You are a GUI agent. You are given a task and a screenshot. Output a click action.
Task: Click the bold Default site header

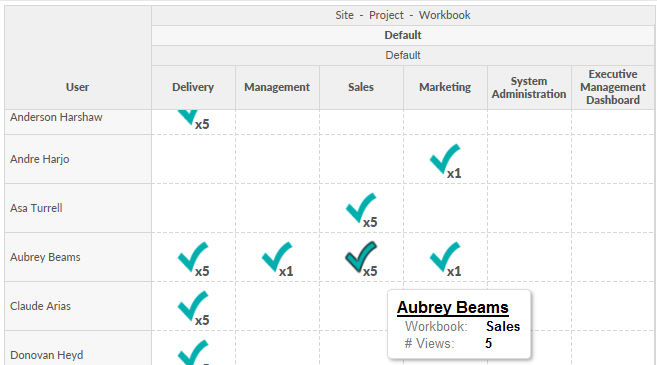point(403,35)
